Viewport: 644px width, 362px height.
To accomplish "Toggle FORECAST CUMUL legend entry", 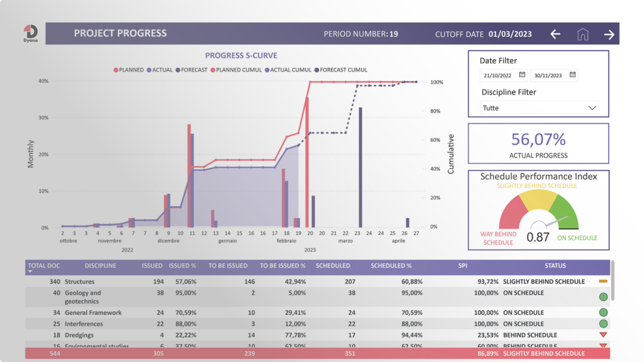I will [x=341, y=70].
